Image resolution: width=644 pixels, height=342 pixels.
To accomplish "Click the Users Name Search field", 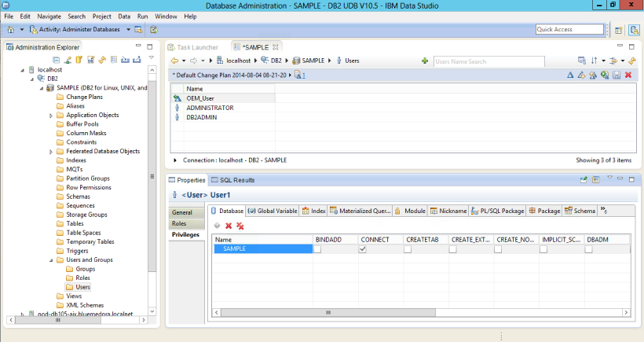I will (489, 61).
